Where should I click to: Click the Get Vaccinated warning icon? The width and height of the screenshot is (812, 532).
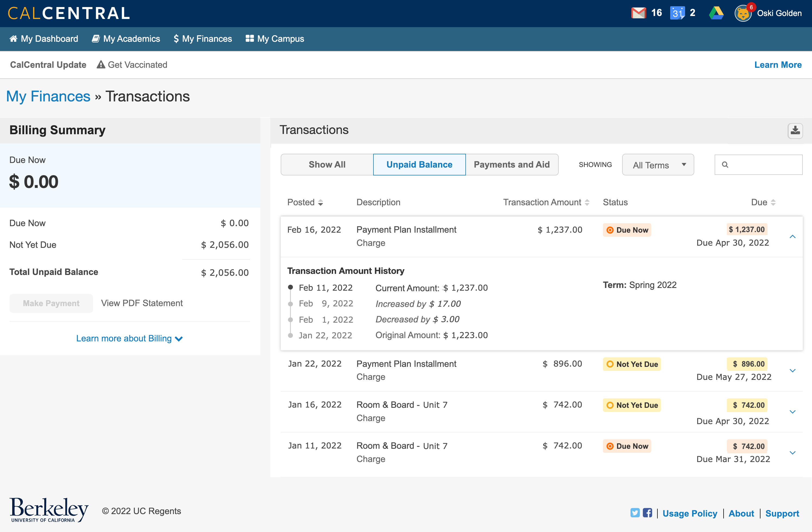pyautogui.click(x=101, y=65)
